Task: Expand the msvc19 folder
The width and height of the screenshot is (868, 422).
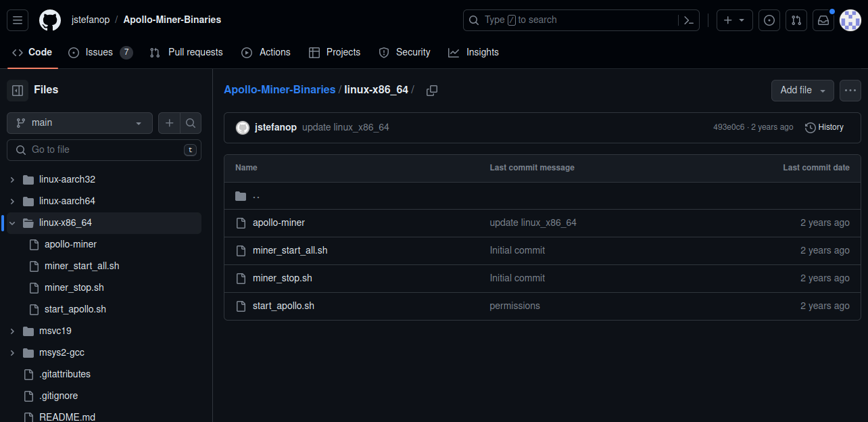Action: (12, 331)
